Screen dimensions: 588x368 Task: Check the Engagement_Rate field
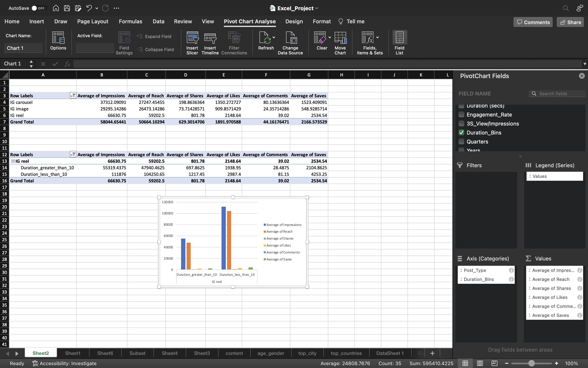(x=461, y=114)
